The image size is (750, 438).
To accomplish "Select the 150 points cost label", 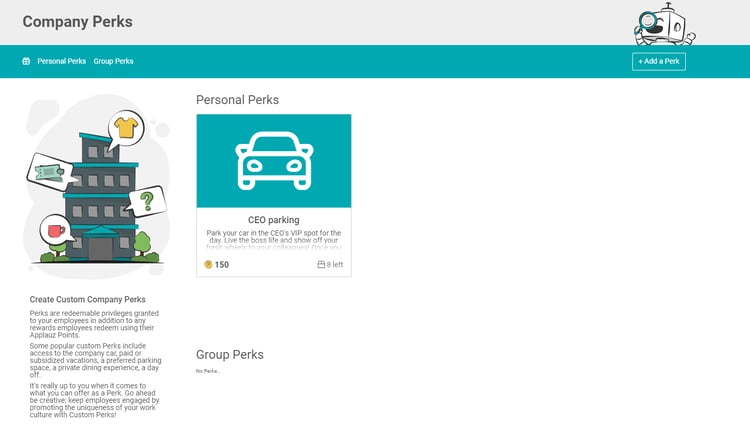I will click(x=222, y=265).
